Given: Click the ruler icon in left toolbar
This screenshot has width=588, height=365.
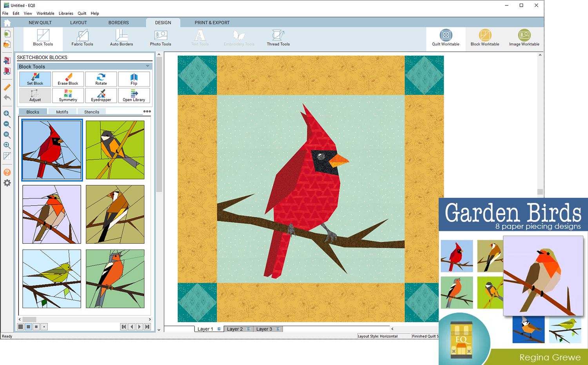Looking at the screenshot, I should click(7, 87).
